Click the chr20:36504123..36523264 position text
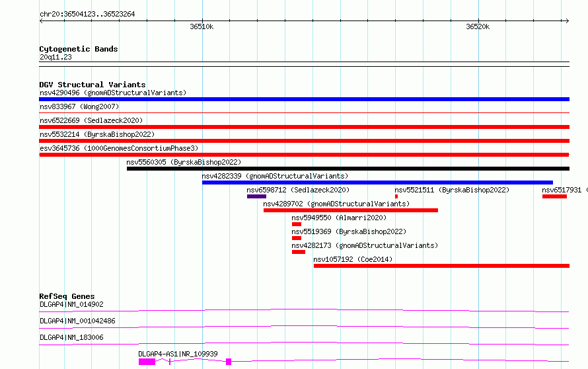The image size is (588, 369). 87,14
